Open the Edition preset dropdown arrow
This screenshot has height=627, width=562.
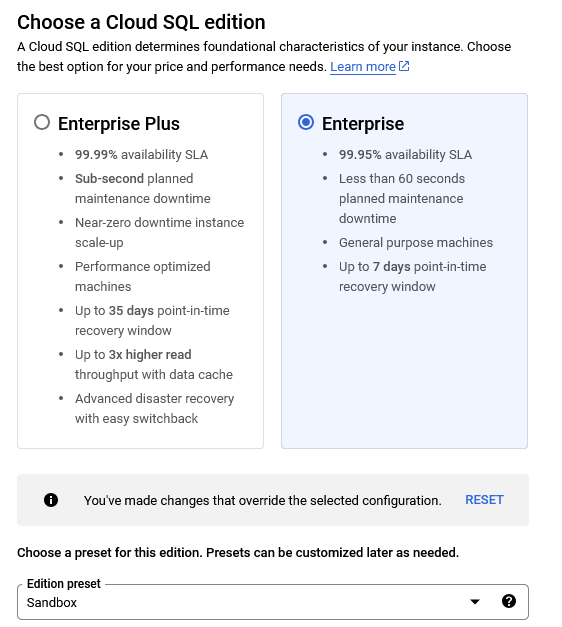[x=475, y=601]
